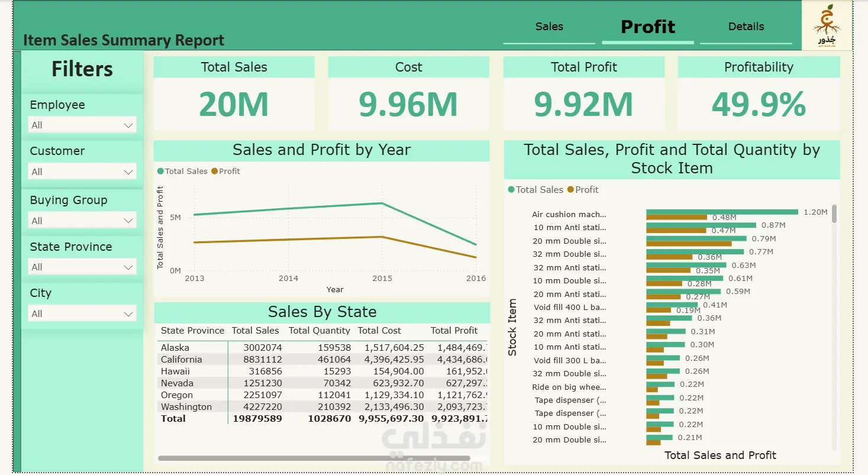Open the Employee filter dropdown
Viewport: 868px width, 475px height.
click(82, 125)
